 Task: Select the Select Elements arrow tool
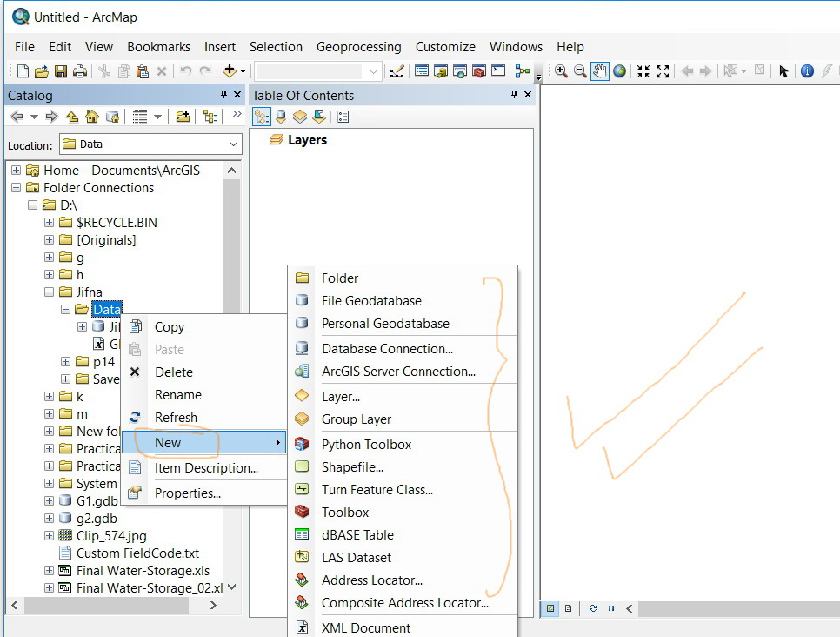click(783, 70)
